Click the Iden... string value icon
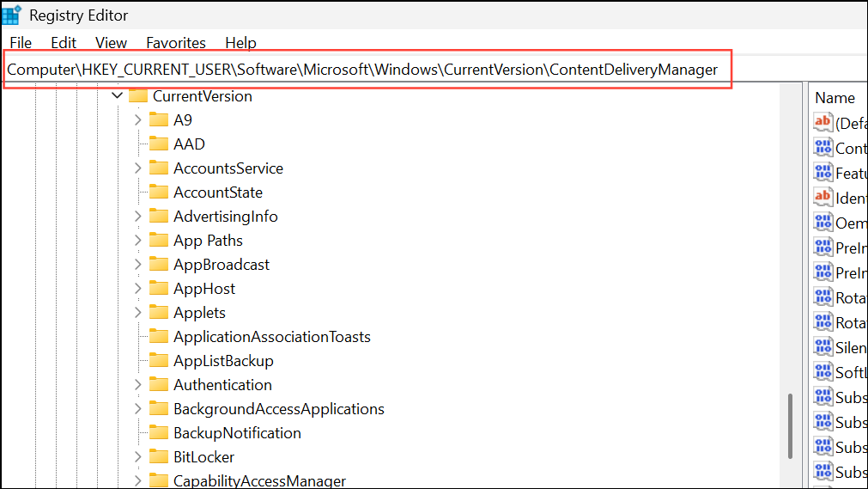The image size is (868, 489). (823, 198)
